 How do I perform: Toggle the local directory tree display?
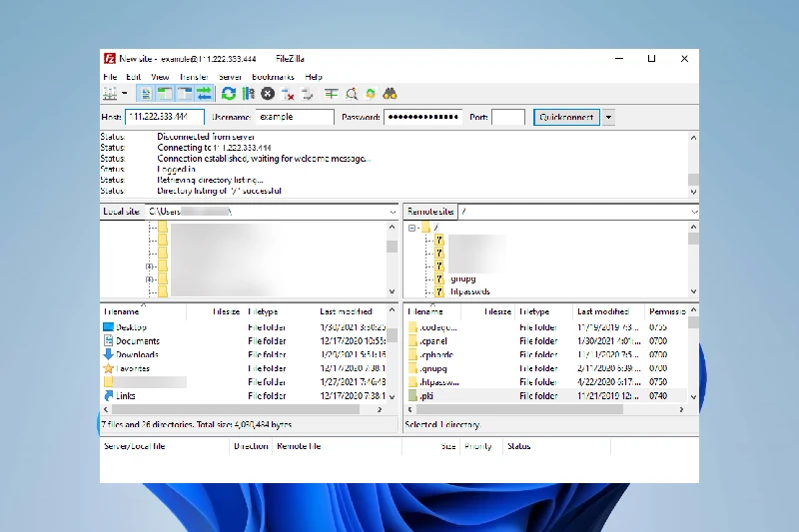tap(166, 94)
